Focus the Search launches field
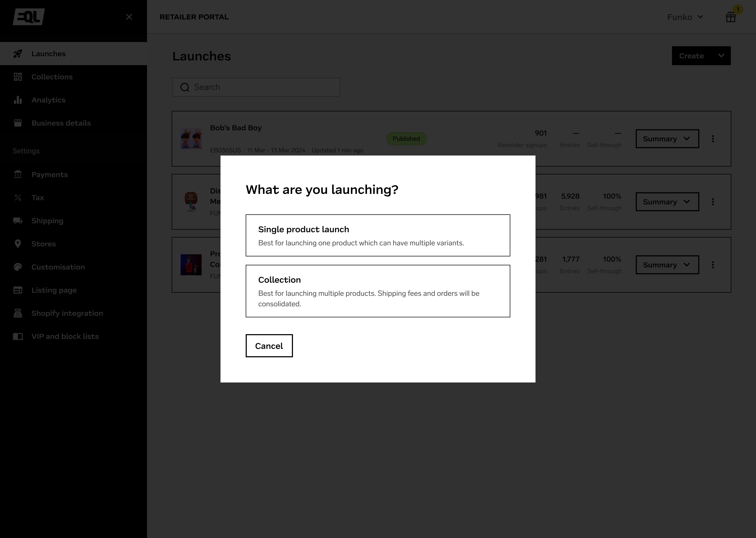The width and height of the screenshot is (756, 538). tap(256, 87)
